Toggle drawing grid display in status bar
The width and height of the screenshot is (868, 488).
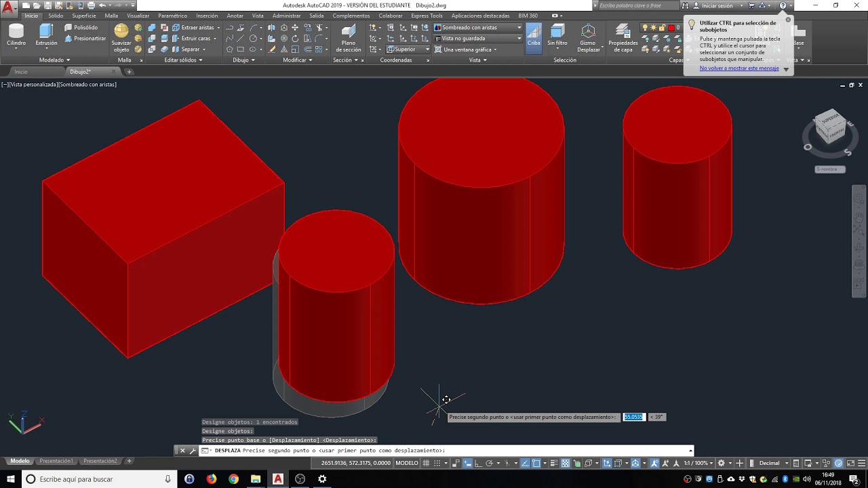point(427,463)
